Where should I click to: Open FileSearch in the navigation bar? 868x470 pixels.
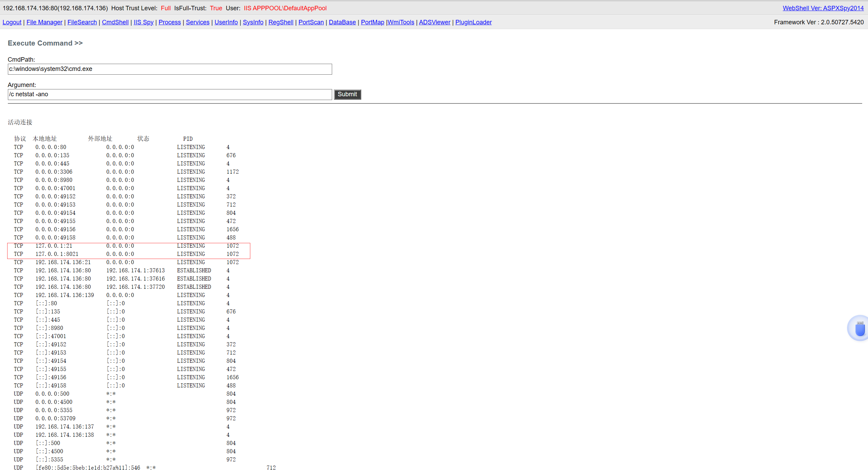coord(82,22)
